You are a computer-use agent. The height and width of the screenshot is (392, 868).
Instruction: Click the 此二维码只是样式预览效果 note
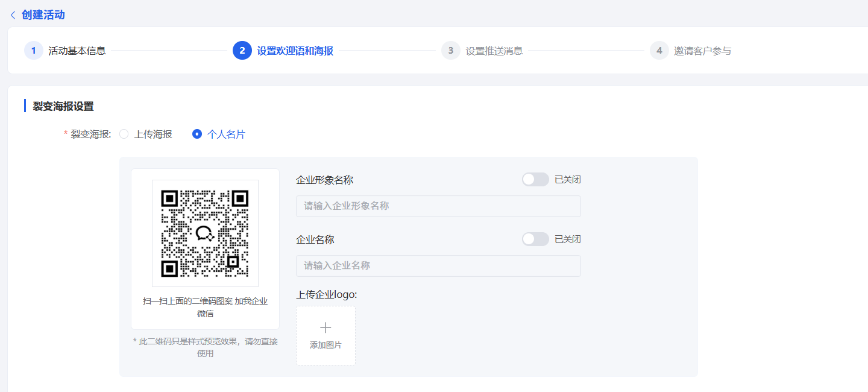205,347
